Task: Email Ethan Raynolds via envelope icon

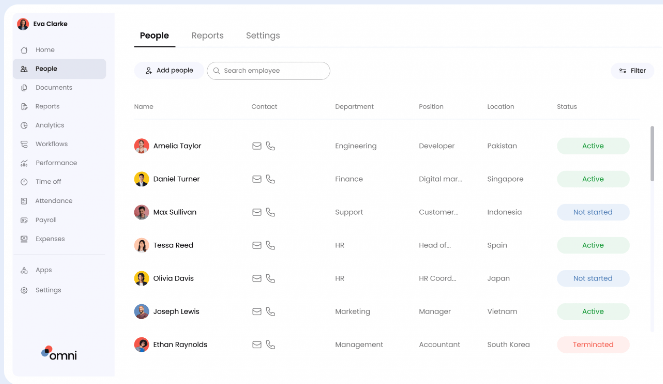Action: click(x=257, y=345)
